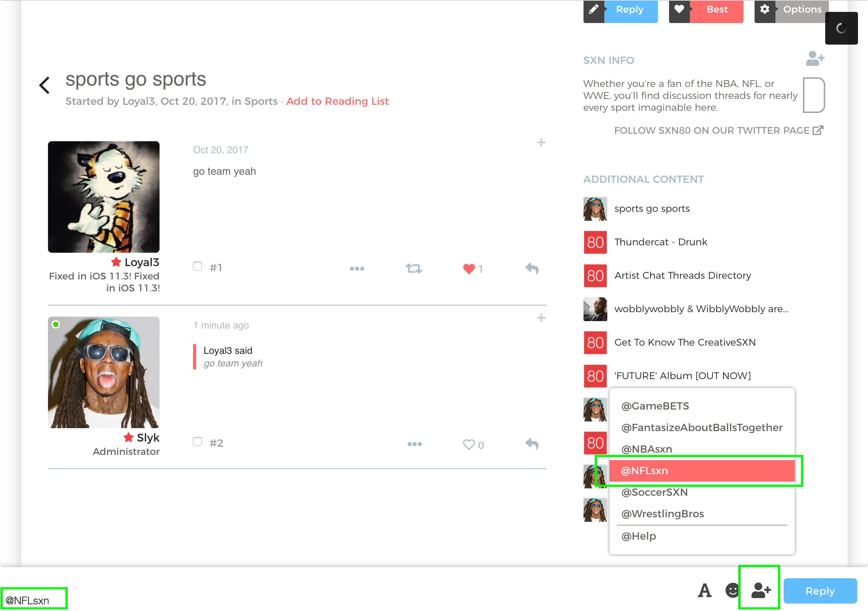Reply to post #1 with the arrow icon
This screenshot has height=611, width=868.
pos(532,269)
